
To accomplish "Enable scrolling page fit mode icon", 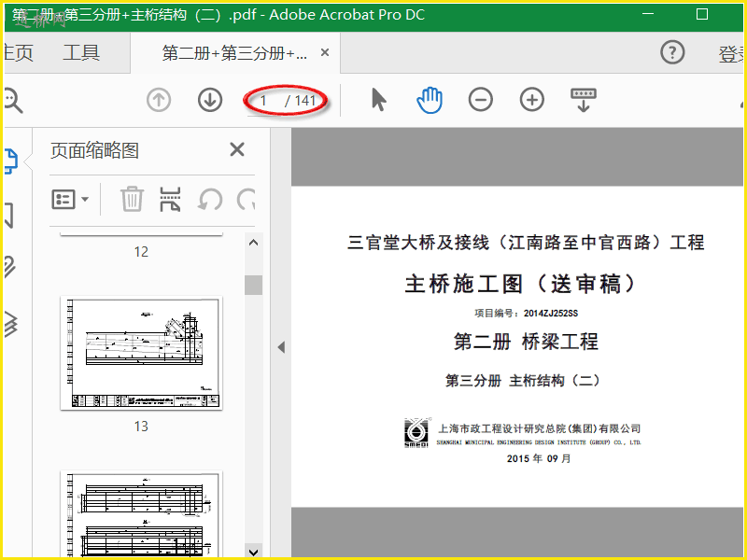I will tap(584, 100).
